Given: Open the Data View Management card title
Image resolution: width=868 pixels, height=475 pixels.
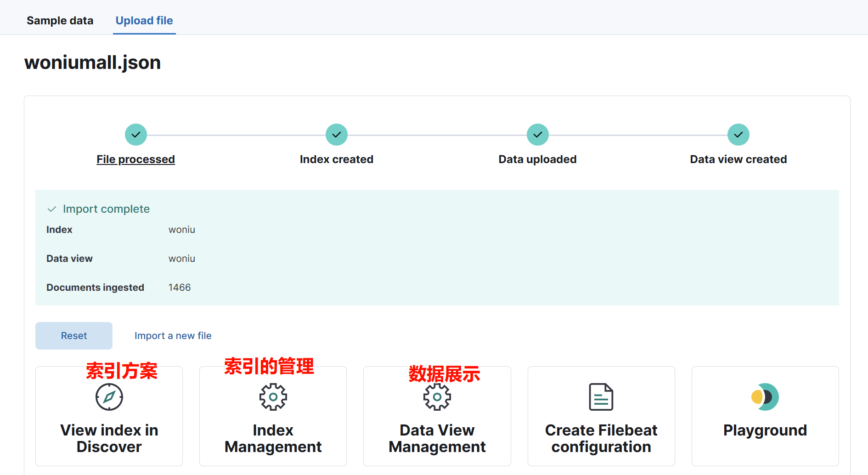Looking at the screenshot, I should pyautogui.click(x=437, y=438).
